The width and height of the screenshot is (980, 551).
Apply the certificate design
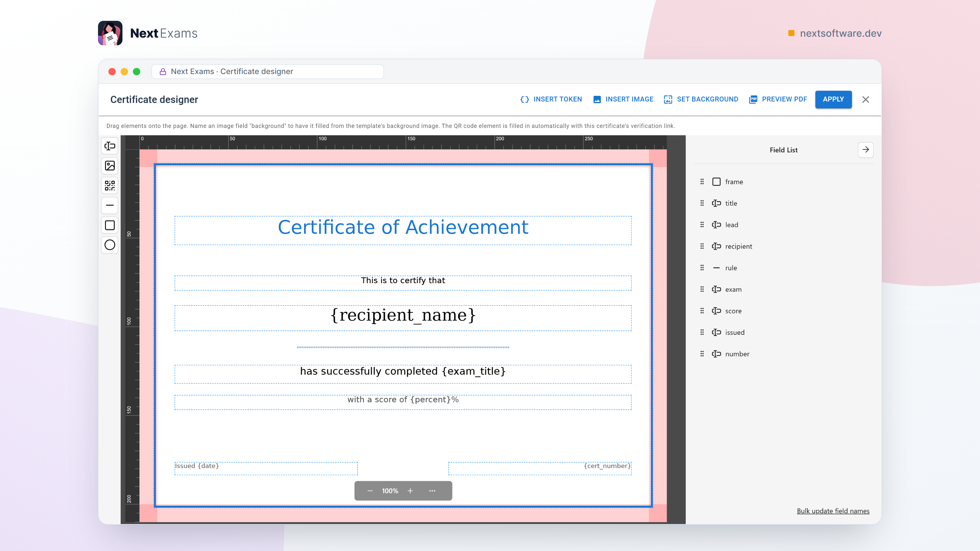click(833, 99)
